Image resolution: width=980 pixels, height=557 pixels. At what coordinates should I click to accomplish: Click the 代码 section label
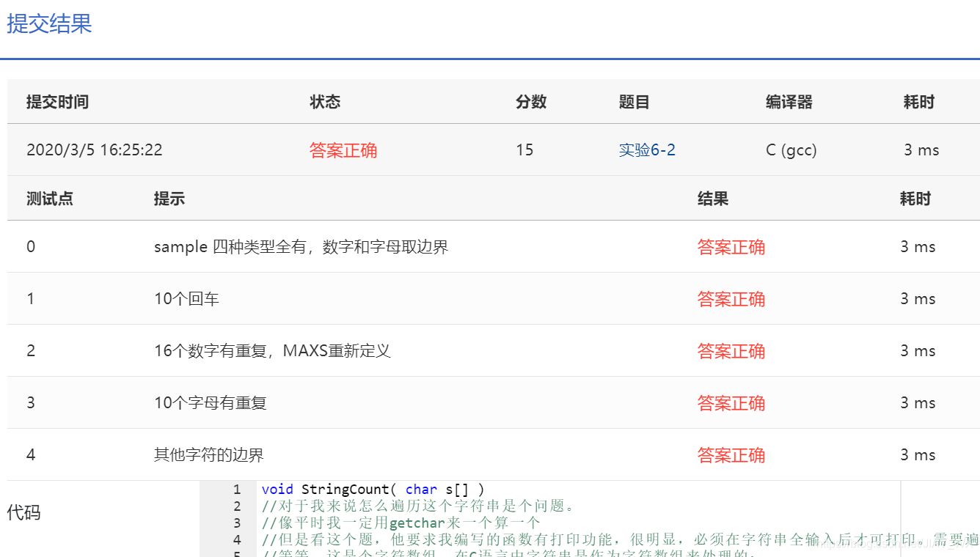[25, 513]
